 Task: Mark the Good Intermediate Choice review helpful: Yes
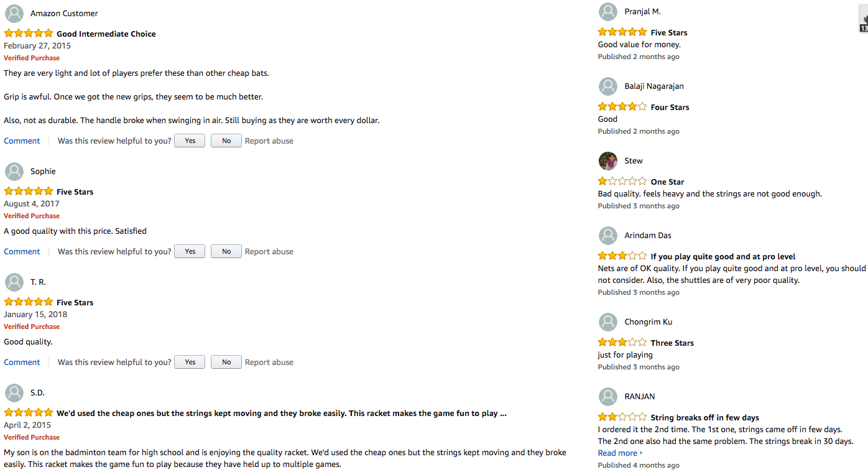190,141
